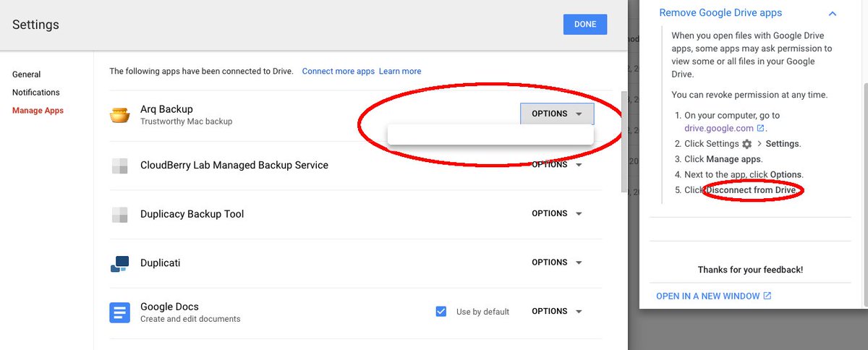
Task: Click the Duplicati app icon
Action: coord(119,264)
